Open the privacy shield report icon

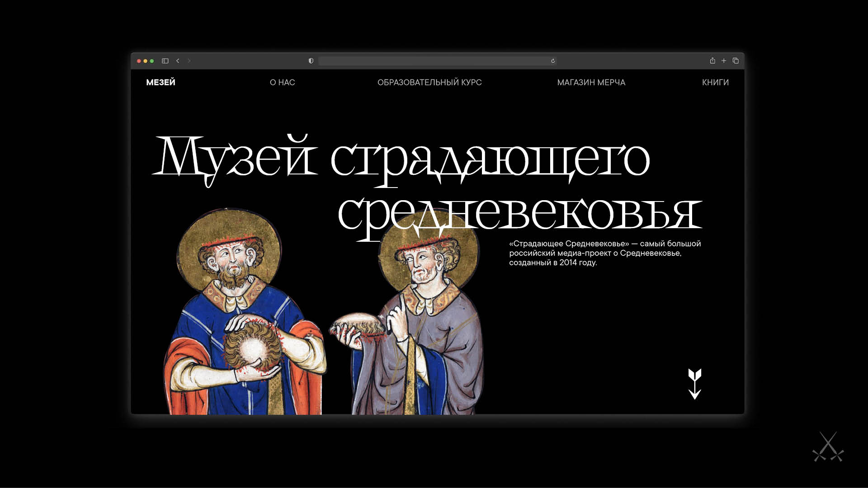click(x=311, y=61)
